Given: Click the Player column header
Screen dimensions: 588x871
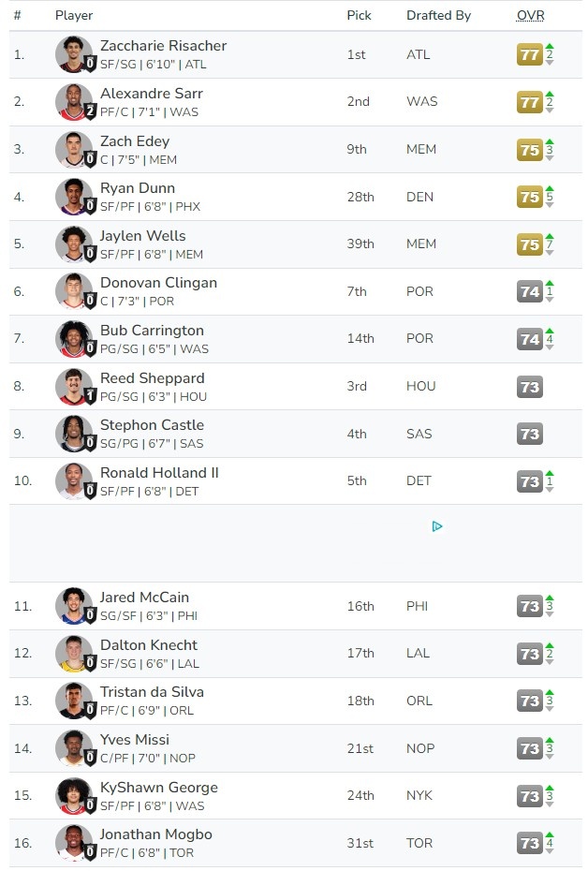Looking at the screenshot, I should (74, 16).
